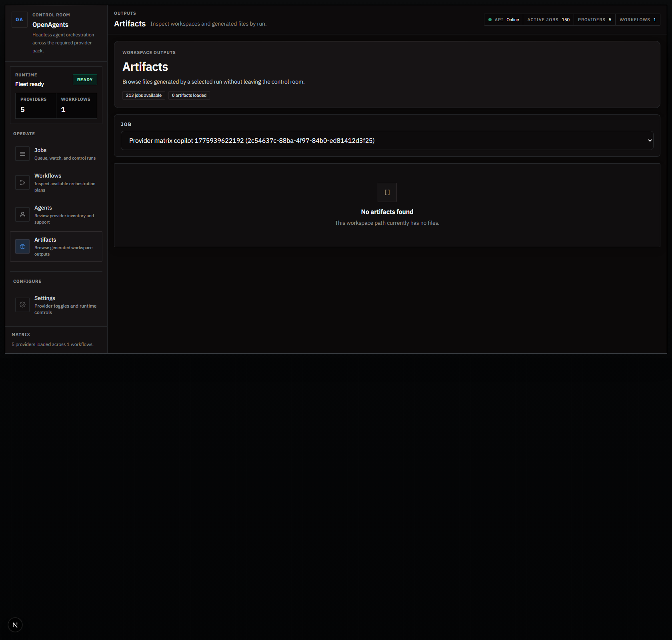The width and height of the screenshot is (672, 640).
Task: Open Jobs in the sidebar
Action: (x=56, y=154)
